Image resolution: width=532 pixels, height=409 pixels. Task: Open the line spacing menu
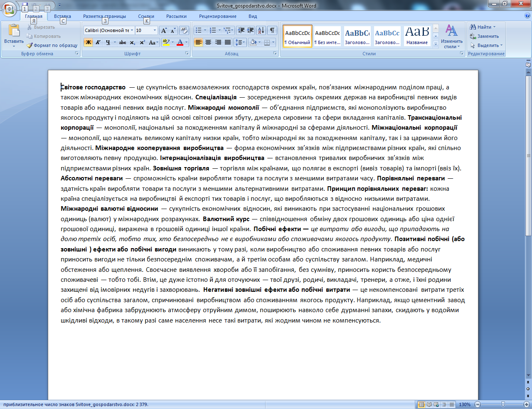click(240, 42)
